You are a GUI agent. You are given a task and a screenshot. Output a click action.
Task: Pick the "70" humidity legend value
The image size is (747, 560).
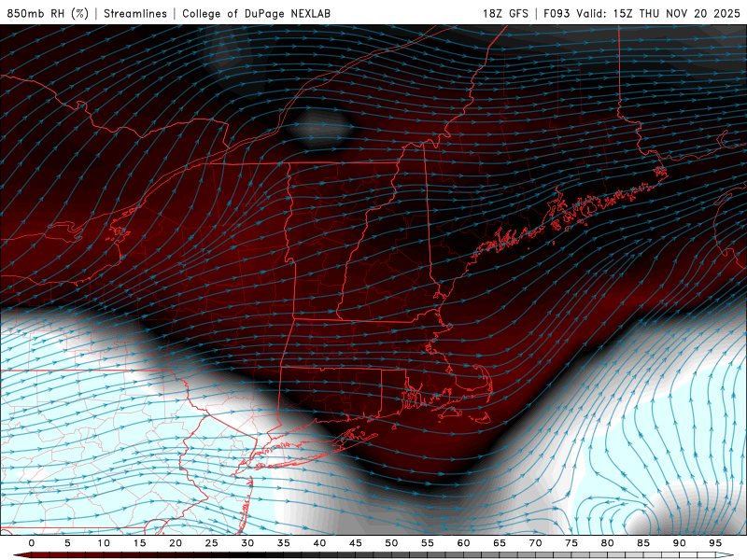pyautogui.click(x=535, y=543)
